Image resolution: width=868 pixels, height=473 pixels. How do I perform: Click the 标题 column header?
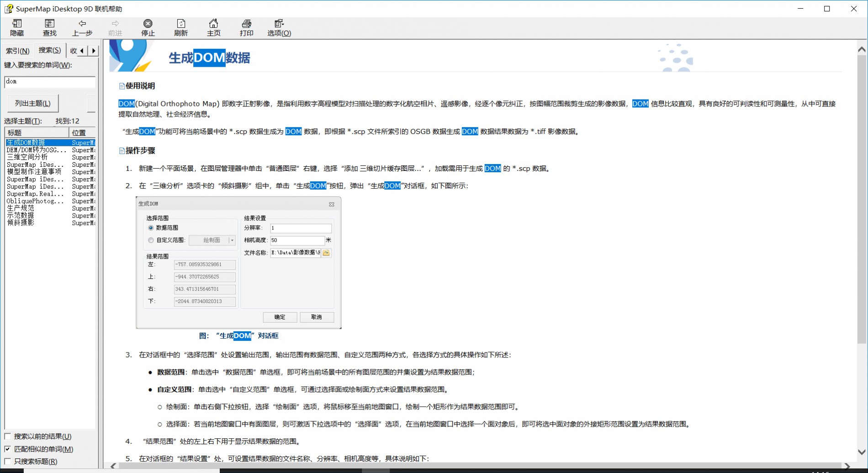[x=37, y=133]
